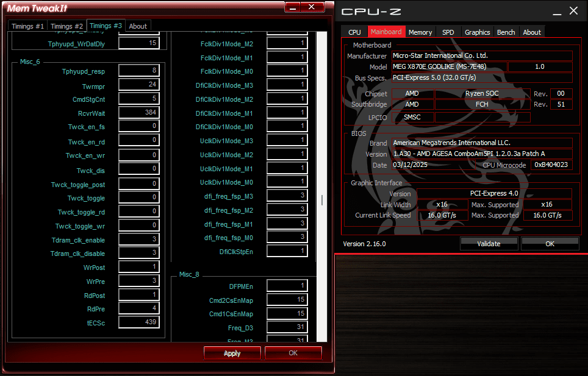The image size is (588, 376).
Task: Click the dfi_freq_fsp_M3 value field
Action: coord(287,196)
